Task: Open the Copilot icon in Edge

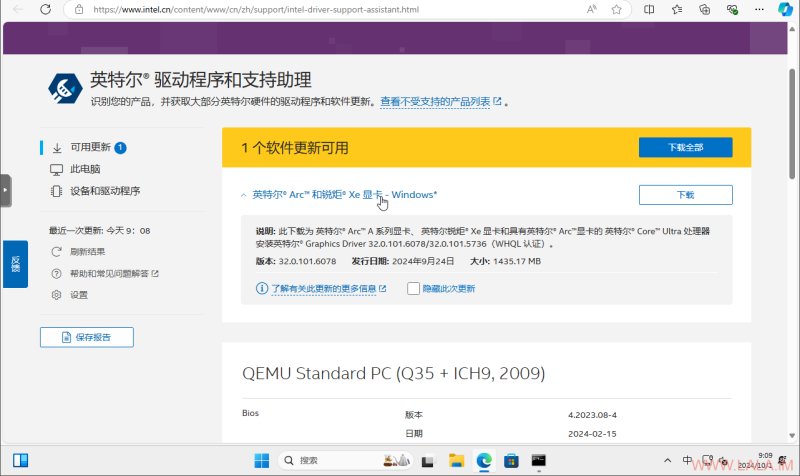Action: [x=785, y=9]
